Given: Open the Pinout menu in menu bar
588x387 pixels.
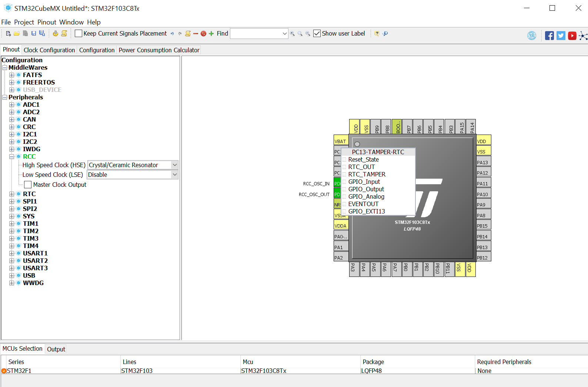Looking at the screenshot, I should pyautogui.click(x=47, y=22).
